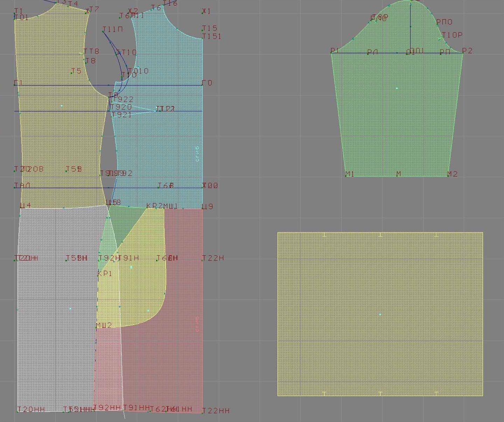
Task: Click the T22H point on front hip line
Action: pos(213,258)
